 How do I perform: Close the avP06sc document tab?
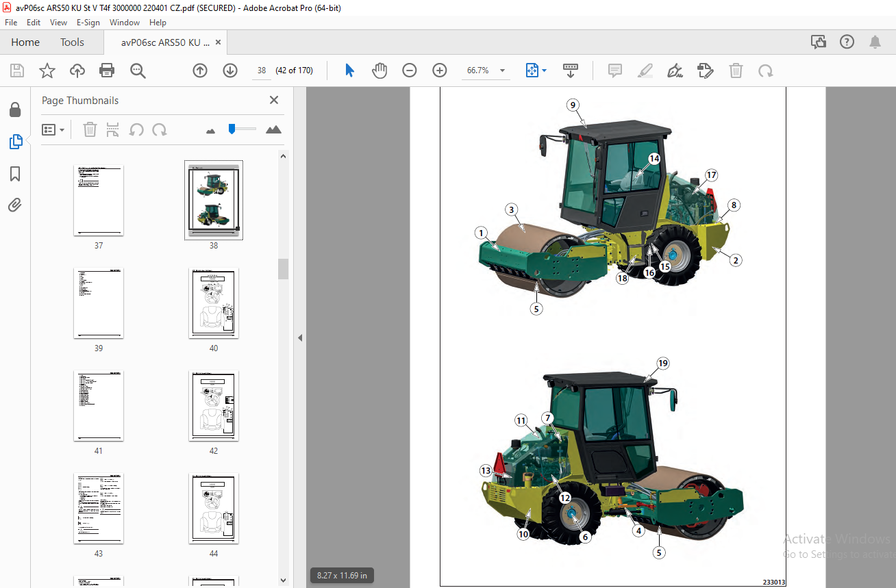click(218, 42)
